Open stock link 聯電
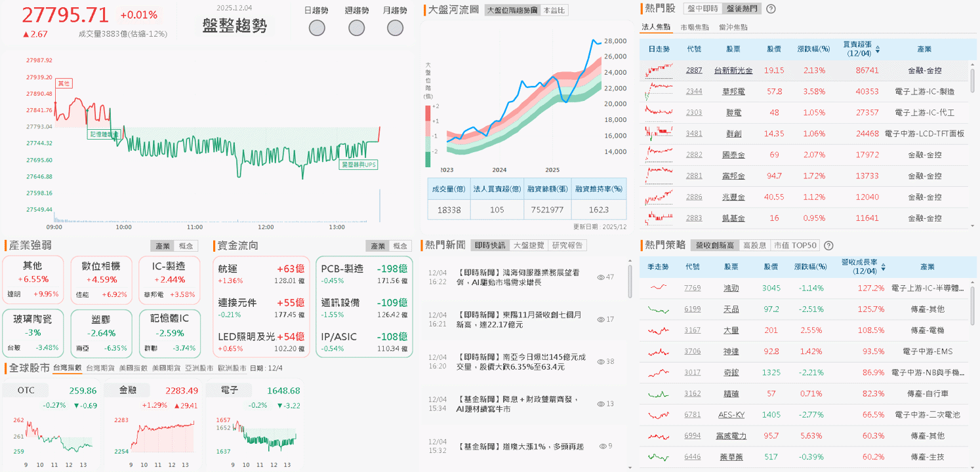Viewport: 980px width, 472px height. click(x=733, y=113)
